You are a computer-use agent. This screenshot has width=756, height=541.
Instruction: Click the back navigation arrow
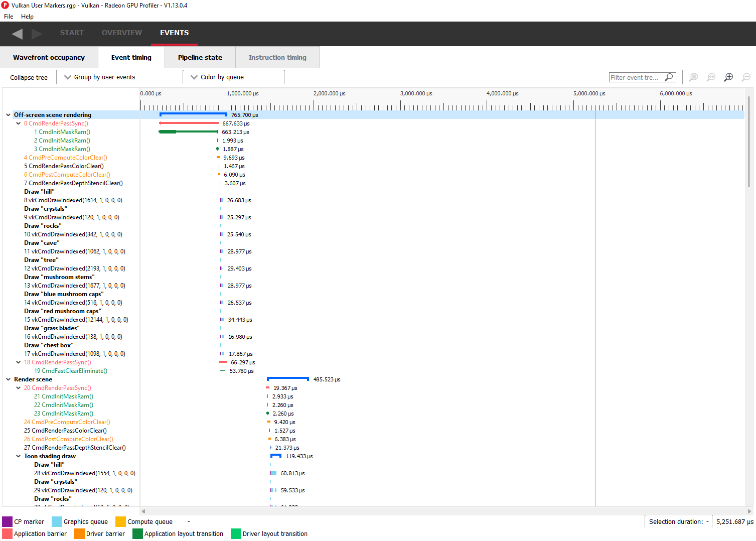pos(17,34)
